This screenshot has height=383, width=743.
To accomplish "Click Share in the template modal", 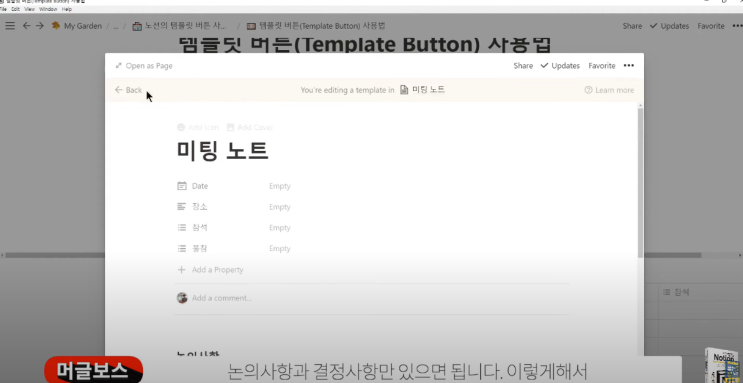I will point(523,66).
